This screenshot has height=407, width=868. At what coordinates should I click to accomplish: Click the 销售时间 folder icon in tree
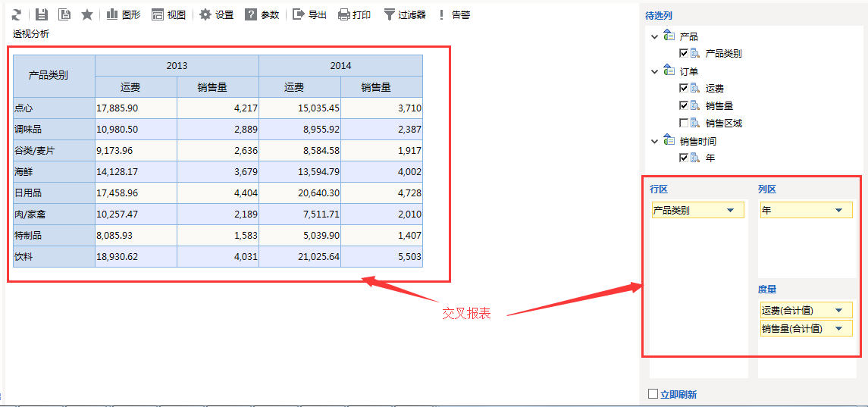click(669, 141)
